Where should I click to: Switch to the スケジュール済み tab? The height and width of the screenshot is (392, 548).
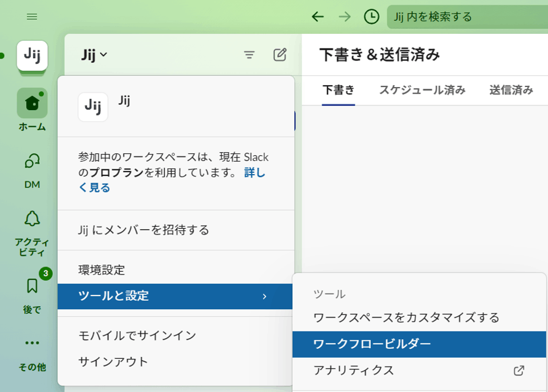(422, 90)
